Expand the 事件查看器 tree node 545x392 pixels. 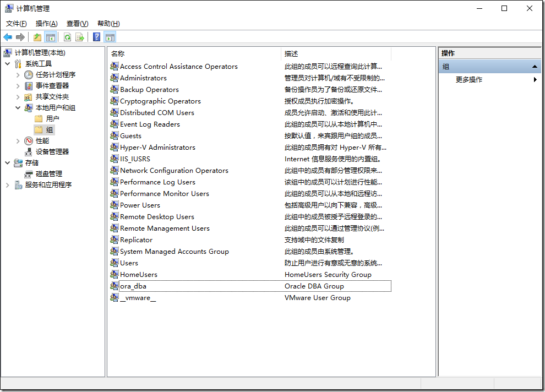click(x=18, y=86)
